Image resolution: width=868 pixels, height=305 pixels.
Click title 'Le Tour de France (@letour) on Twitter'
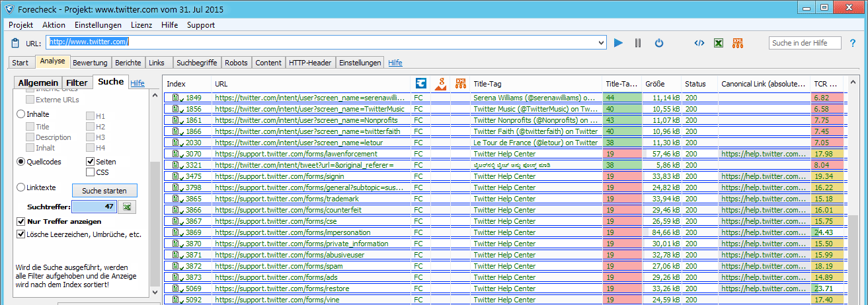click(535, 142)
